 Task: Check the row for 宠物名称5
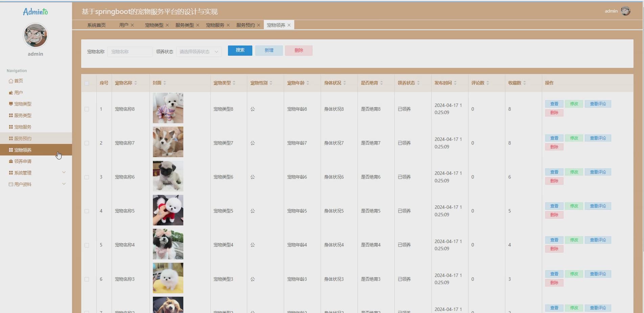[x=87, y=211]
